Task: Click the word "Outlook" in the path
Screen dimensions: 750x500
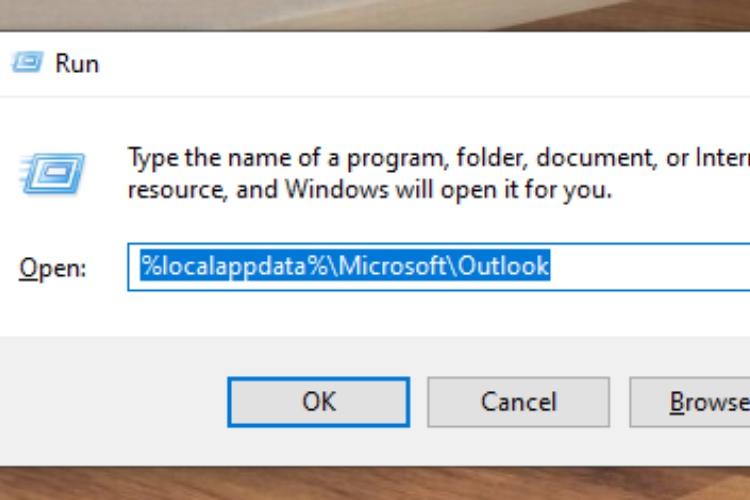Action: coord(503,266)
